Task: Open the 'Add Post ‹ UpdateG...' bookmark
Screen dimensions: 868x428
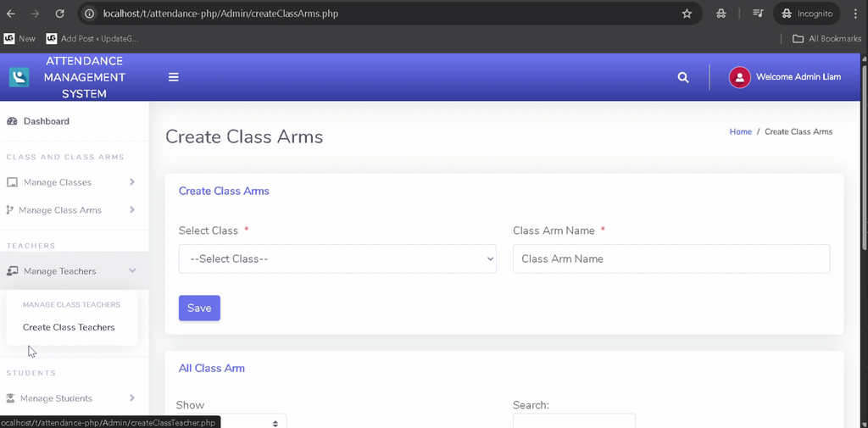Action: click(92, 39)
